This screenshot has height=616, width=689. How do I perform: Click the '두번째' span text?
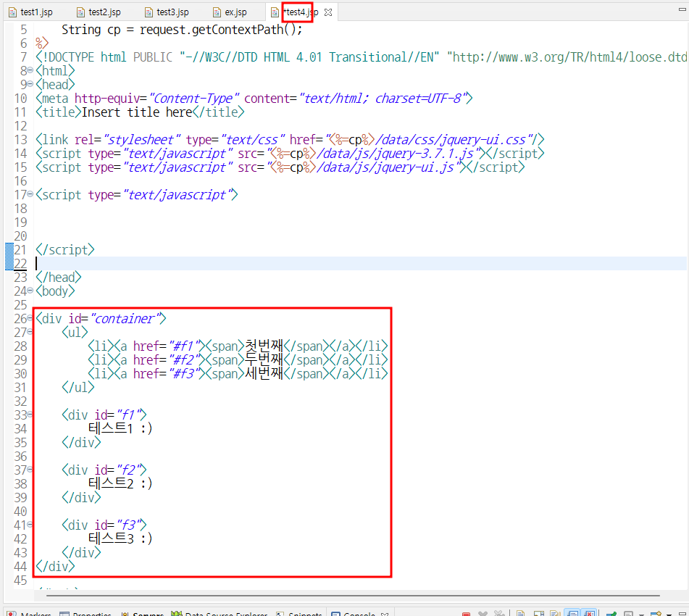(264, 359)
